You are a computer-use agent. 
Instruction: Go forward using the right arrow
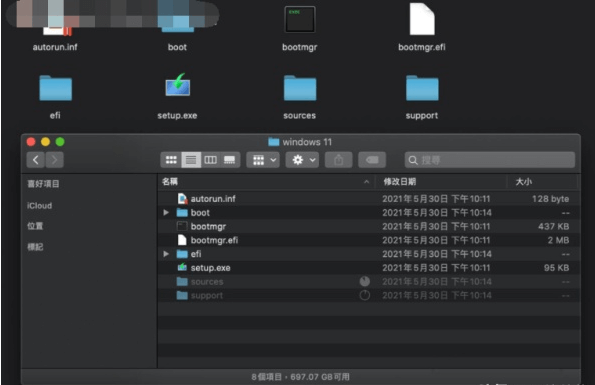[x=54, y=160]
